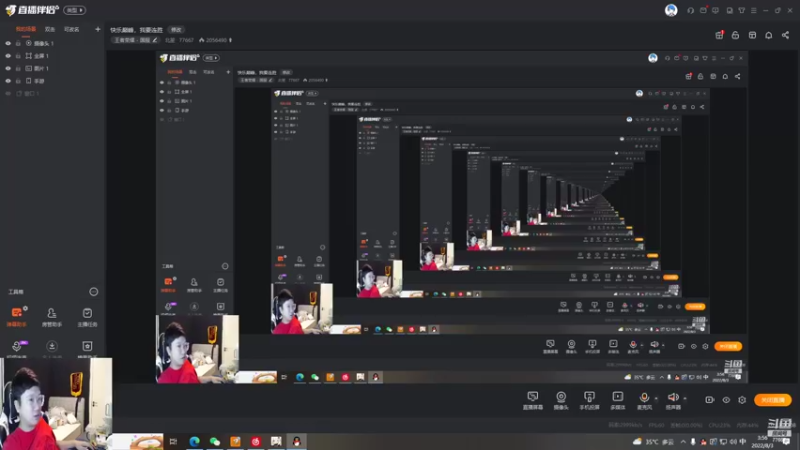
Task: Add screen capture source from outermost bottom toolbar
Action: pos(533,400)
